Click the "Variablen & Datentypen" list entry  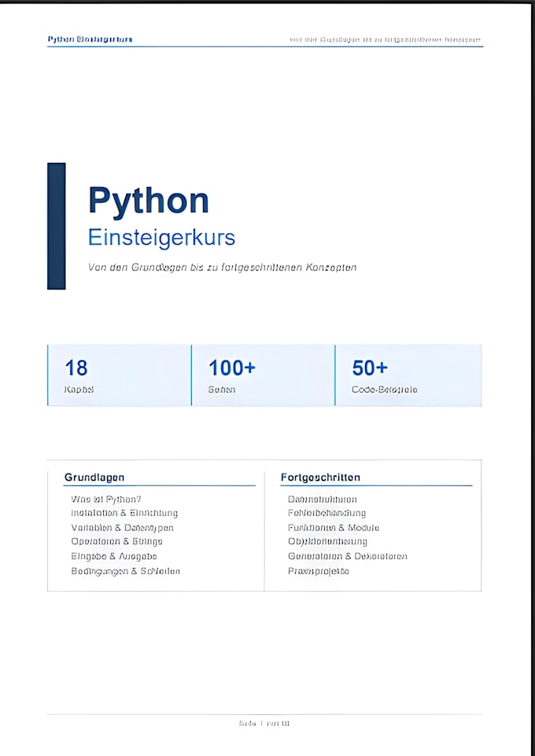click(x=123, y=528)
